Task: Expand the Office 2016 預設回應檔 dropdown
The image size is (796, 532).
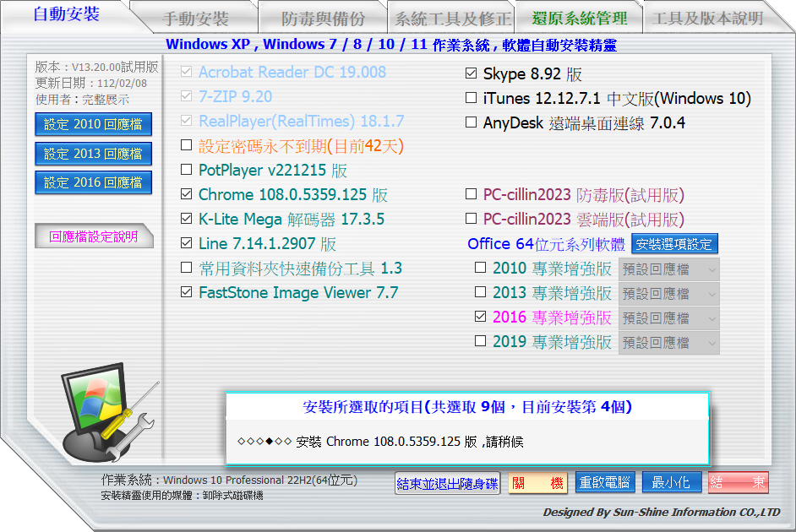Action: (668, 318)
